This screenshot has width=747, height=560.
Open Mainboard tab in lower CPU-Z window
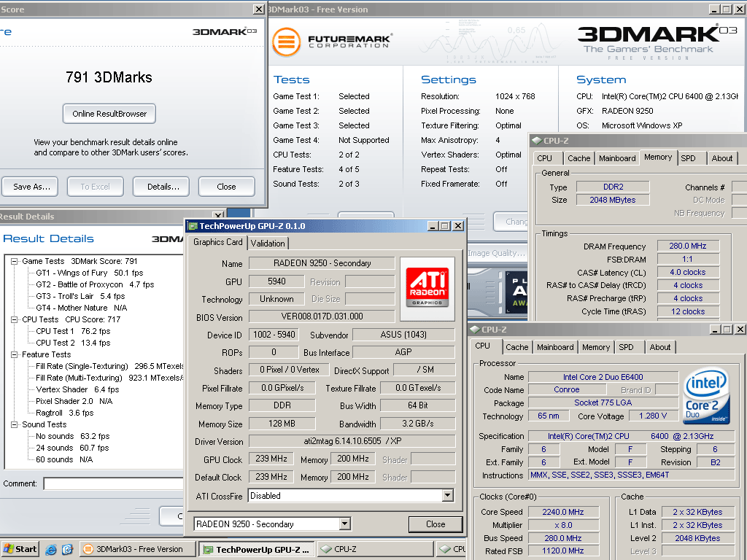tap(555, 347)
